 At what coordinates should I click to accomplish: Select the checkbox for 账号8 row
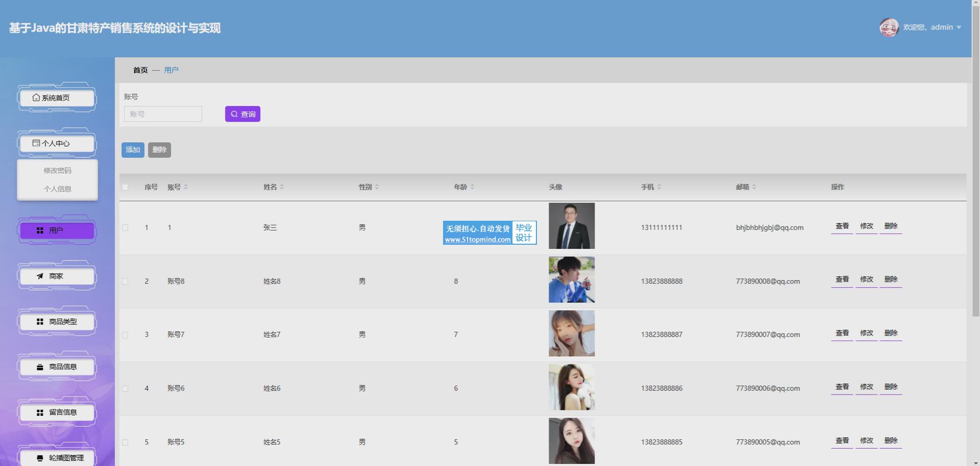125,282
